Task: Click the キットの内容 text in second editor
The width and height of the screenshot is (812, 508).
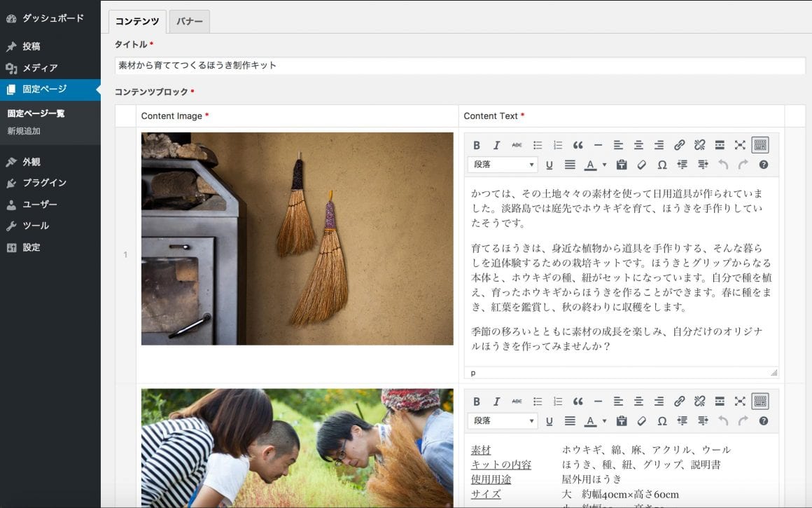Action: [501, 465]
